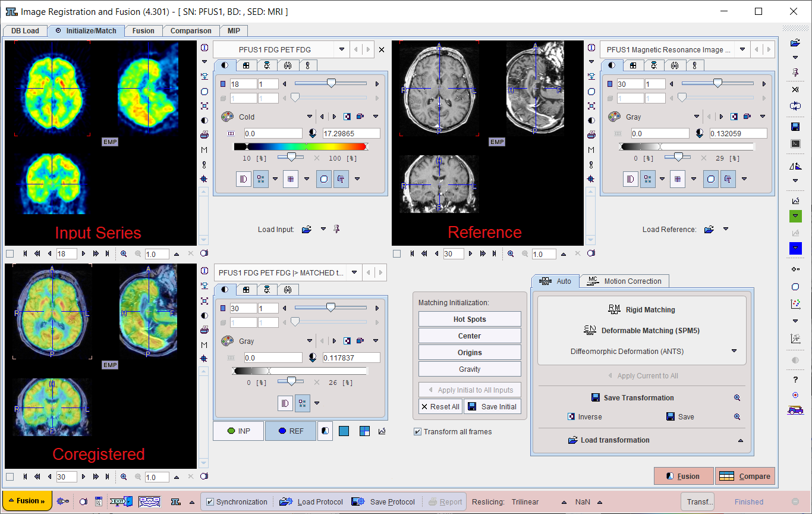Click the EXIT icon in bottom toolbar
This screenshot has height=514, width=812.
click(x=121, y=502)
